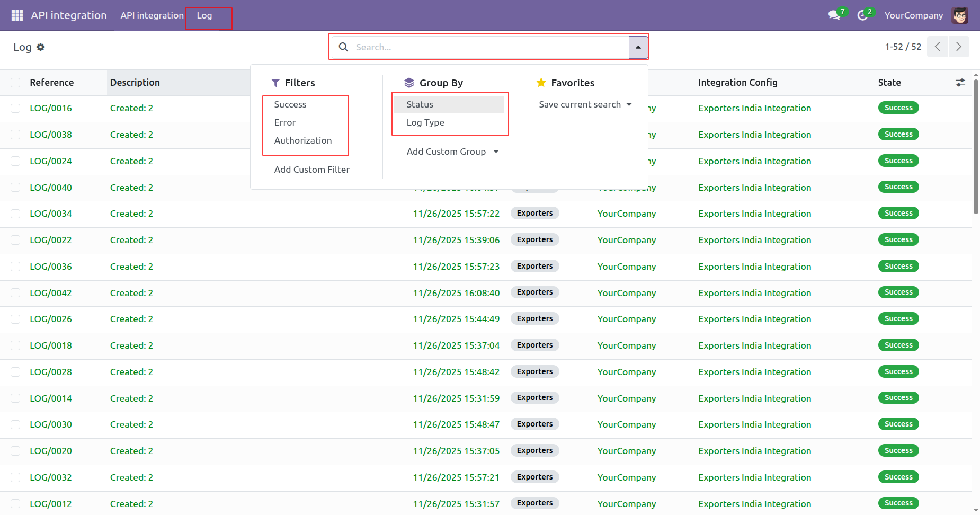Open the apps grid home menu
This screenshot has width=980, height=515.
point(17,15)
